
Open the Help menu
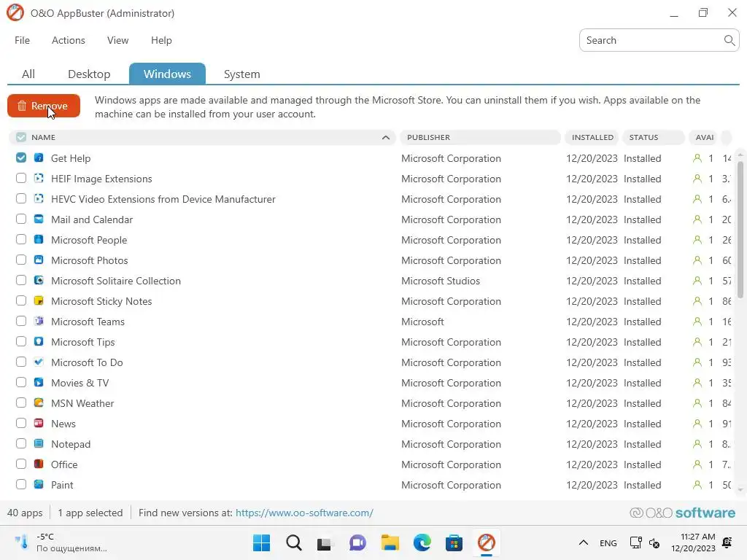161,41
